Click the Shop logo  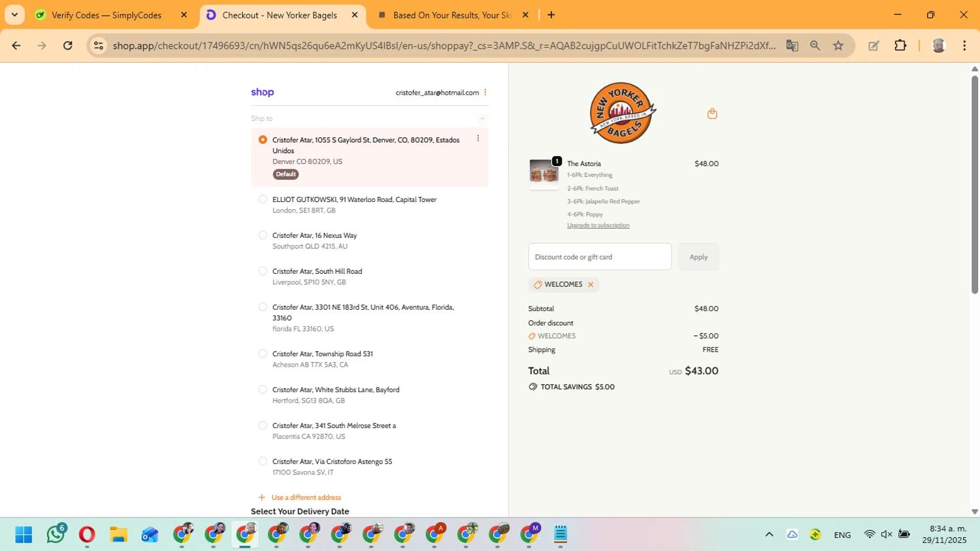[x=263, y=92]
